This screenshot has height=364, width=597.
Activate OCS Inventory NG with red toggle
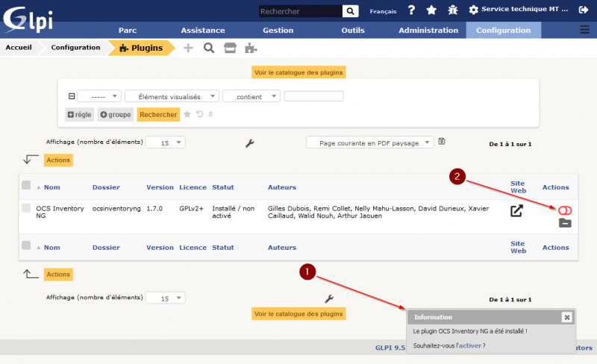[x=564, y=210]
